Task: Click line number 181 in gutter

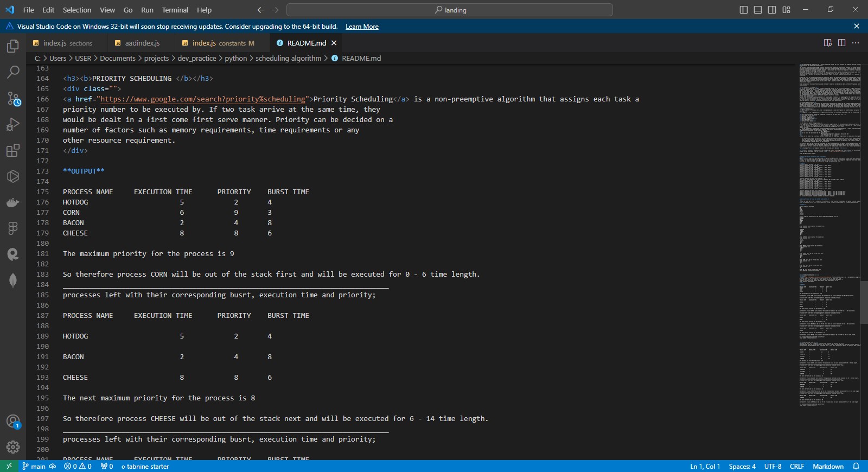Action: click(42, 253)
